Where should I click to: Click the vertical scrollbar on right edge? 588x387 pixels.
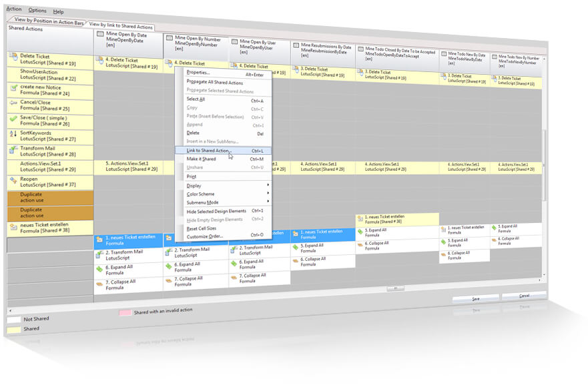(544, 165)
